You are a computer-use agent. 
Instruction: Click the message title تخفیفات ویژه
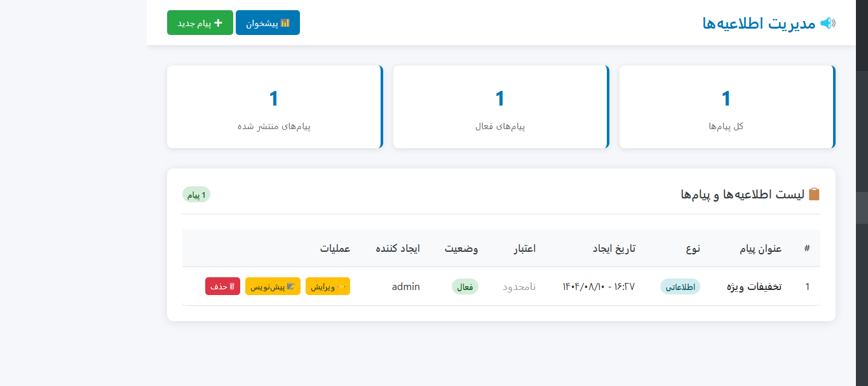pos(754,286)
